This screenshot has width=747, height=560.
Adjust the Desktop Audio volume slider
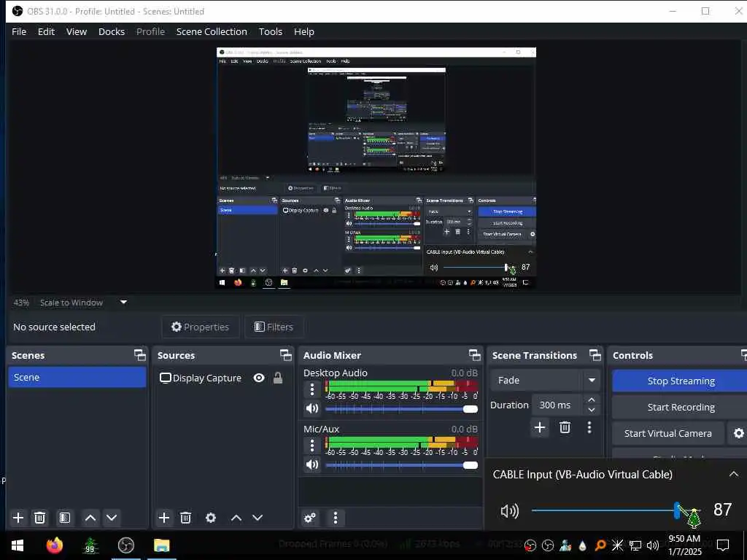point(402,409)
